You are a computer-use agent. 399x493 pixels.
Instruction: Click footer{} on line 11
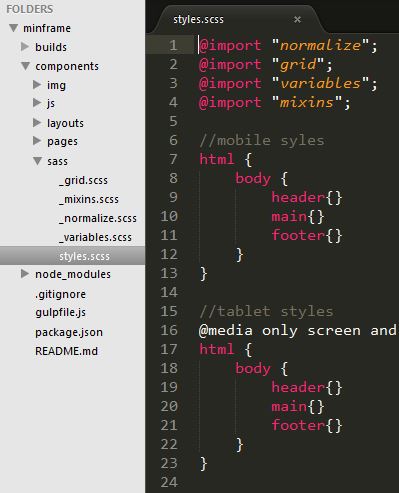(x=307, y=235)
